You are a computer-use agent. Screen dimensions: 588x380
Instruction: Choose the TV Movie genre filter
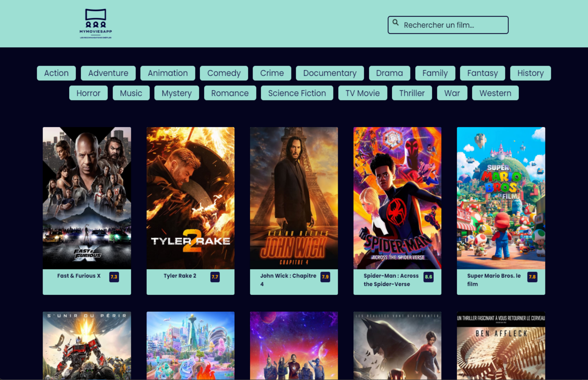tap(362, 93)
